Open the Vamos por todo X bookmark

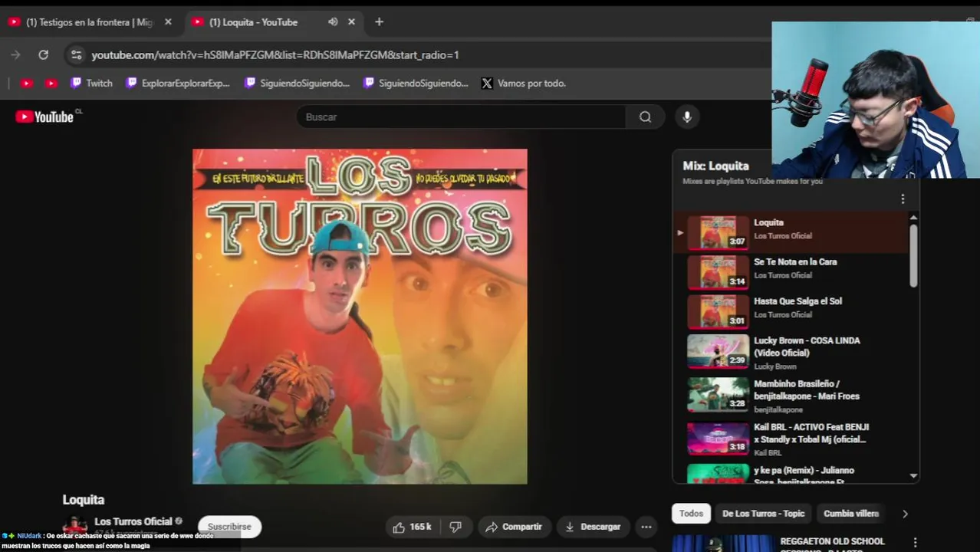point(524,83)
